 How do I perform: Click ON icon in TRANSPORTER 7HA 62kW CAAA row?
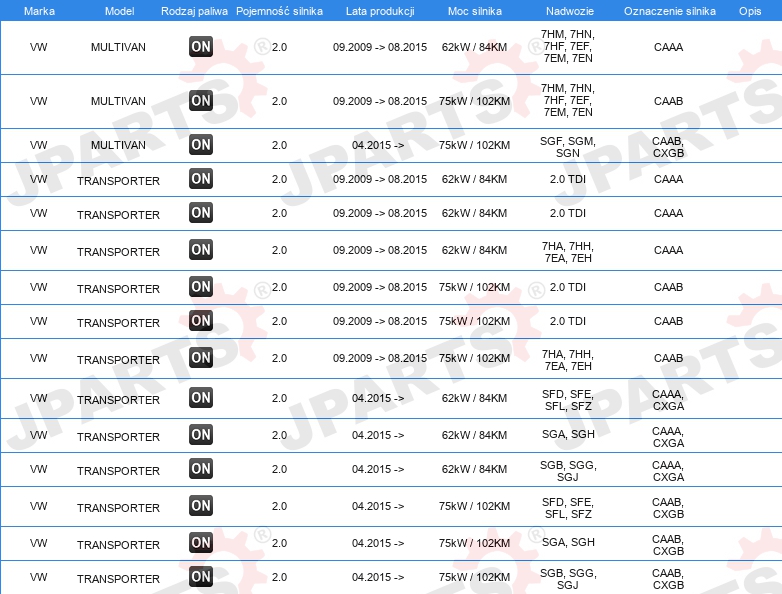201,250
